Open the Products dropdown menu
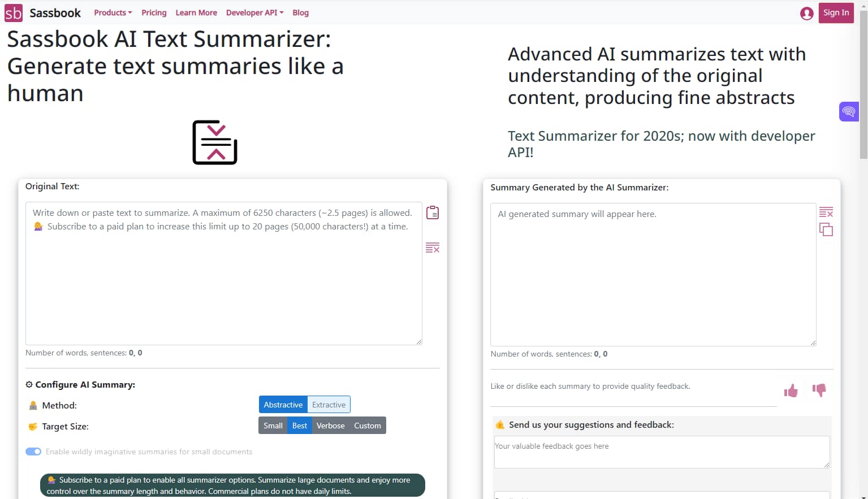This screenshot has width=868, height=499. click(x=113, y=12)
